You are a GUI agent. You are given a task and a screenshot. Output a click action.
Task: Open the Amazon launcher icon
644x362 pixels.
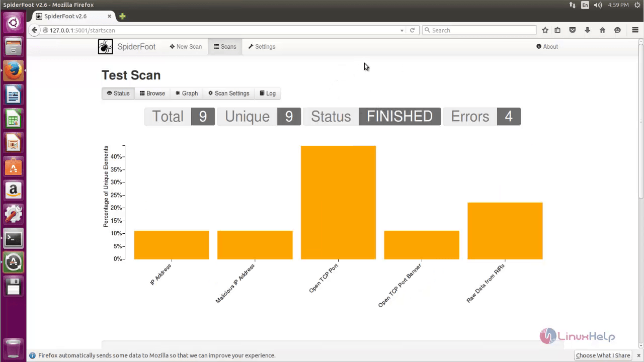point(13,191)
